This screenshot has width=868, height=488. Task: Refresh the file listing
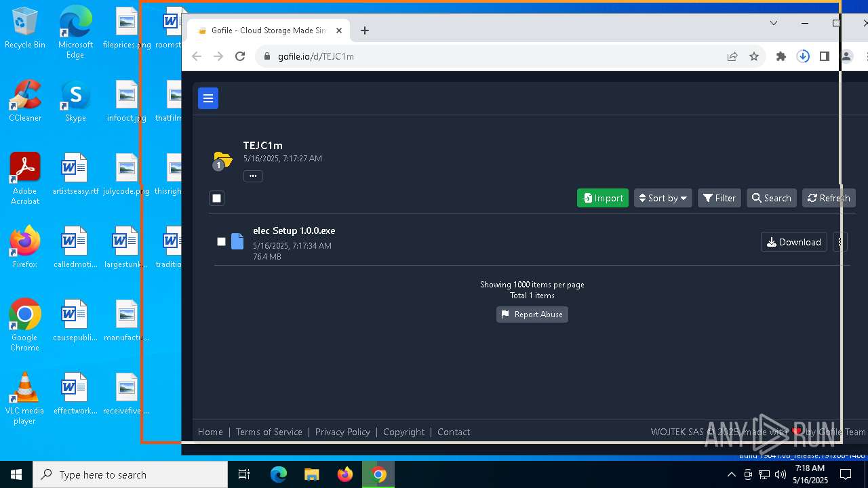click(x=828, y=198)
